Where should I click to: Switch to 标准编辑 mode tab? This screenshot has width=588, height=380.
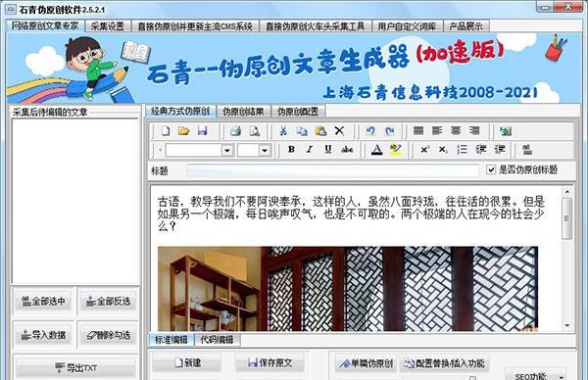(171, 340)
